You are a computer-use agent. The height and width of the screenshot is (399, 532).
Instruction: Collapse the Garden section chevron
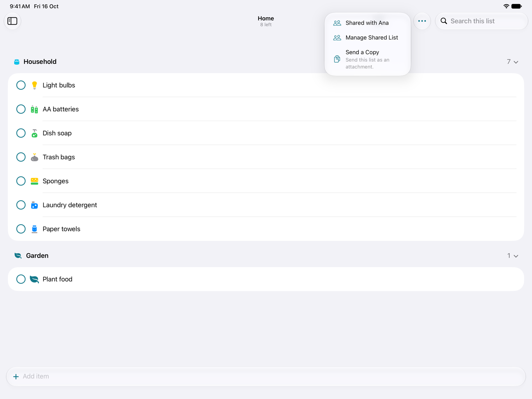(516, 256)
